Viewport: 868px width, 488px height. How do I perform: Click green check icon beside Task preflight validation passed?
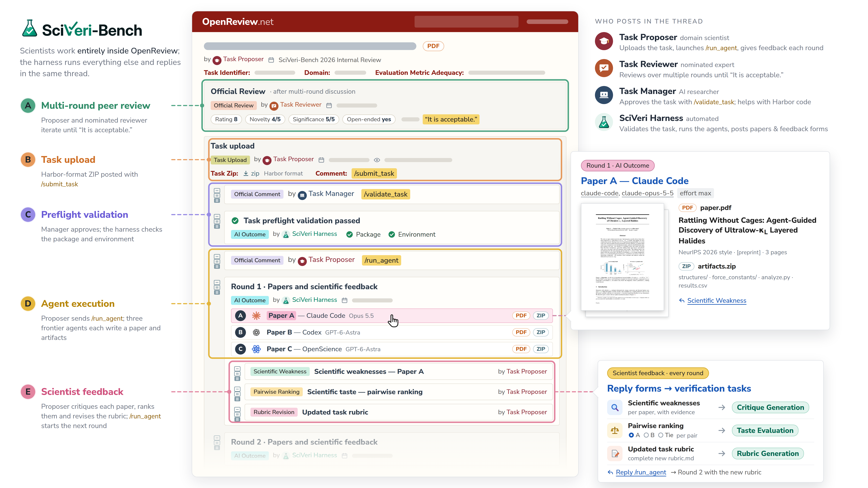coord(235,221)
